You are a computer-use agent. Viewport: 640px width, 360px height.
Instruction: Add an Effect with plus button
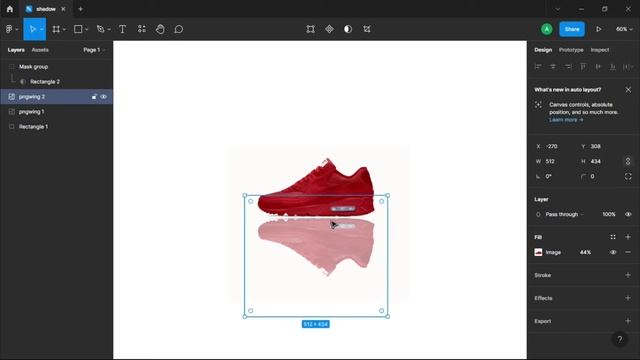point(628,298)
